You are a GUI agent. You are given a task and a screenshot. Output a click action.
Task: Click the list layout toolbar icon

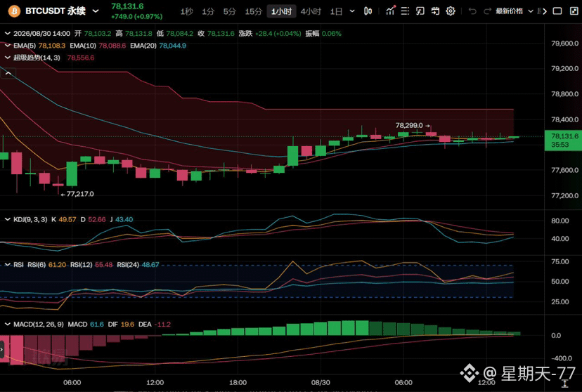pyautogui.click(x=405, y=11)
